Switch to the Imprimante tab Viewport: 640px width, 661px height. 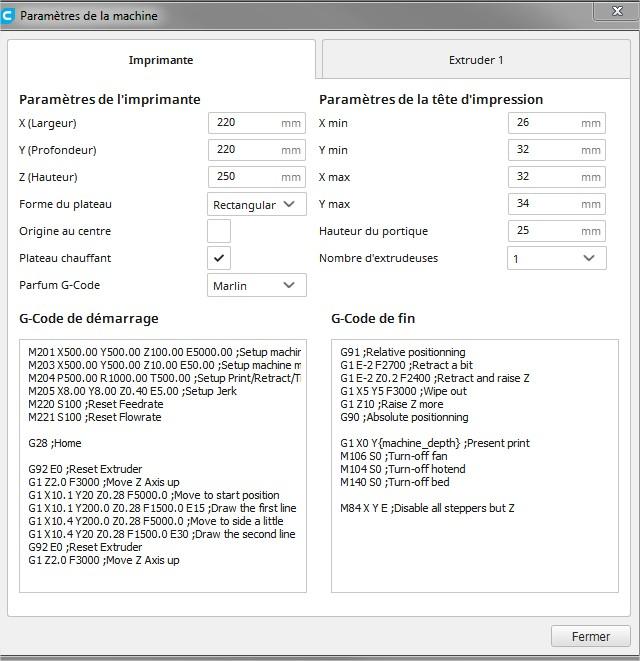[x=161, y=60]
